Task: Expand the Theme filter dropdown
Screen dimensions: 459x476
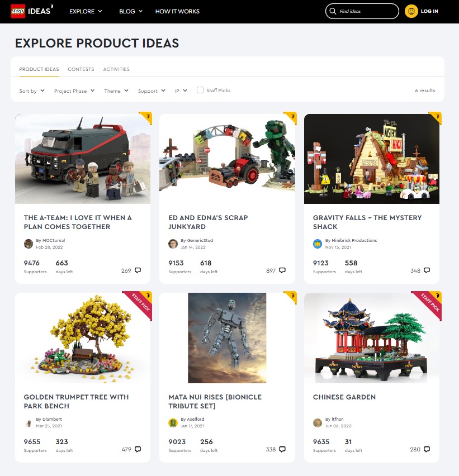Action: pos(116,91)
